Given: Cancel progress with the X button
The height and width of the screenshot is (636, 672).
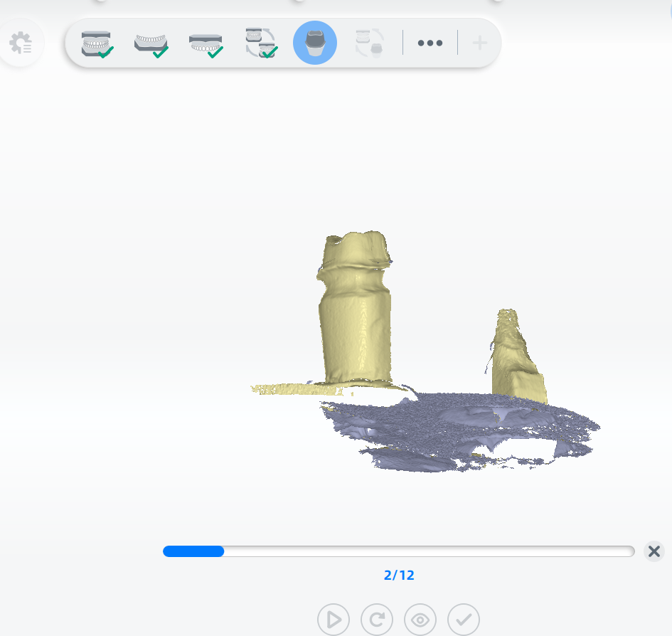Looking at the screenshot, I should [x=654, y=551].
